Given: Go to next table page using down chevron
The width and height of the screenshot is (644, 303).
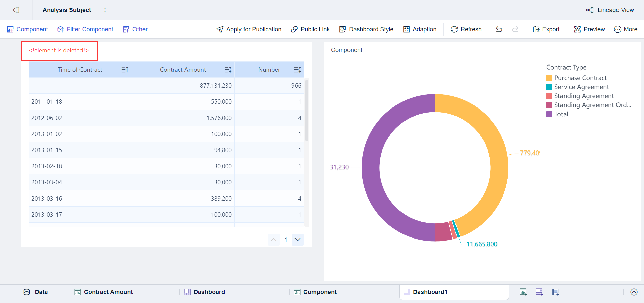Looking at the screenshot, I should pyautogui.click(x=298, y=240).
